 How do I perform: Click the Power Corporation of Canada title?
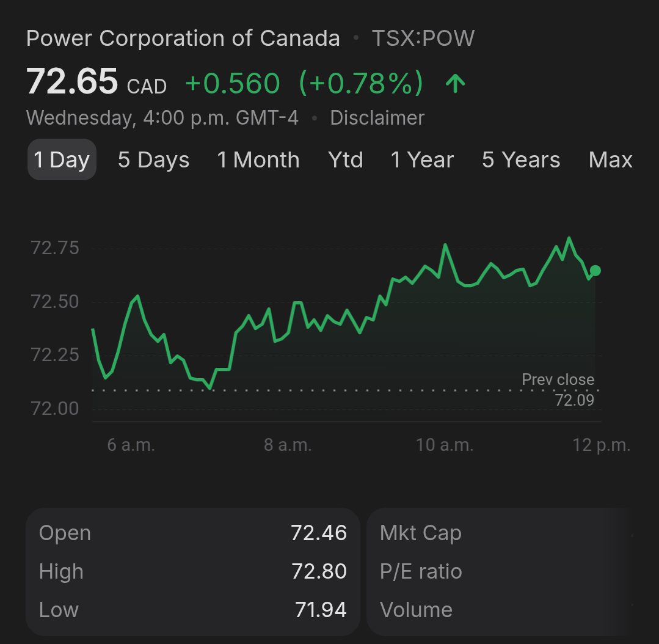(183, 38)
